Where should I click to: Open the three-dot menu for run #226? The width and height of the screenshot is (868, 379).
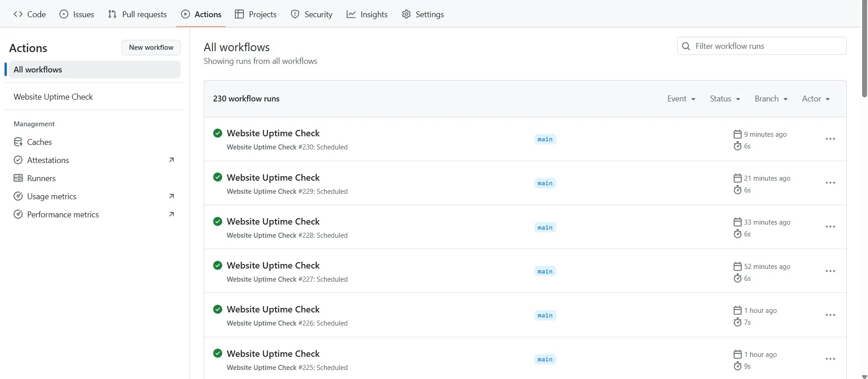(x=830, y=315)
